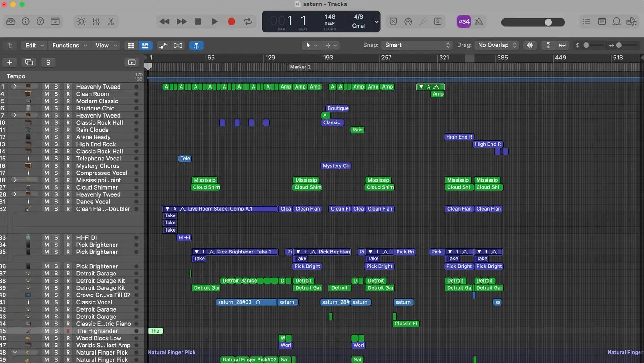Expand the Heavenly Tweed track 1 stack
This screenshot has width=644, height=363.
click(x=14, y=86)
